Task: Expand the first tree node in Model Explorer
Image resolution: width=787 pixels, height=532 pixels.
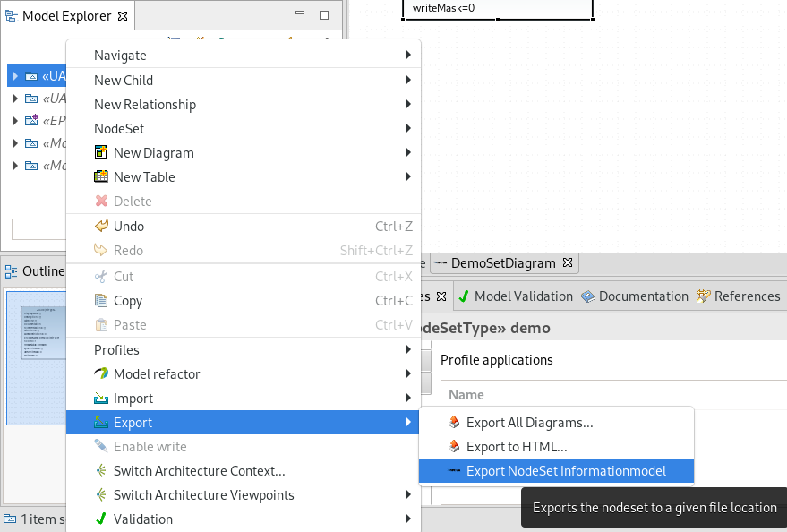Action: coord(15,76)
